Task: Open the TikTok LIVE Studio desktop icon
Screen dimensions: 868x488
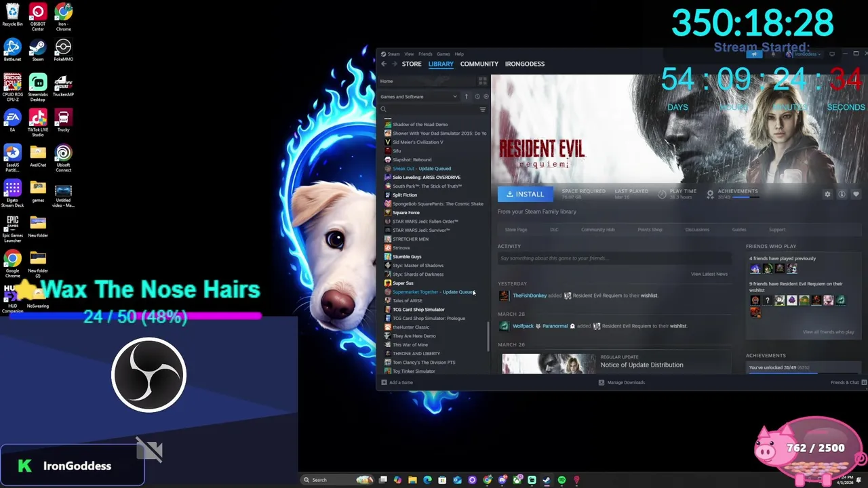Action: pyautogui.click(x=38, y=123)
